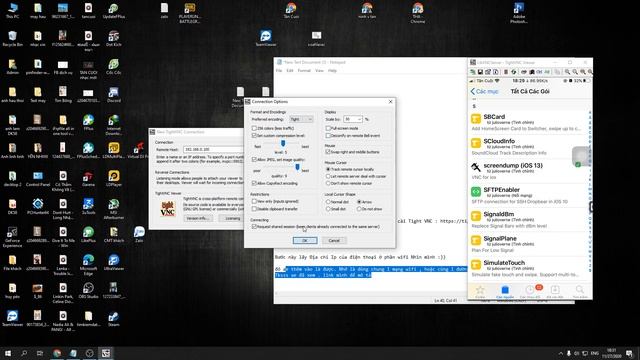
Task: Select Small dot local cursor shape
Action: point(328,209)
